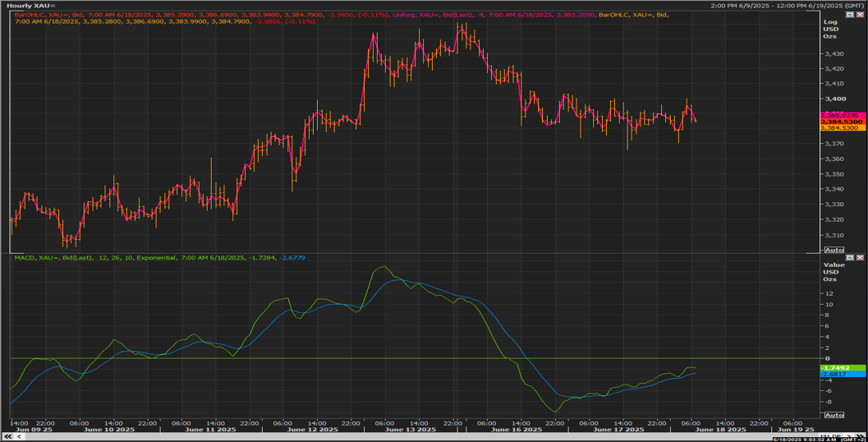This screenshot has width=868, height=442.
Task: Click the Value USD Ozs axis header
Action: coord(834,272)
